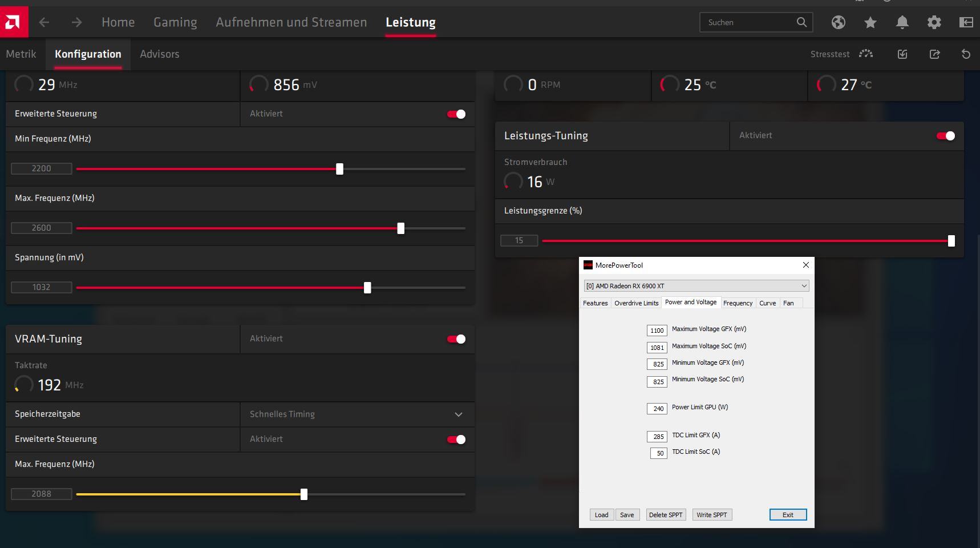Image resolution: width=980 pixels, height=548 pixels.
Task: Click Write SPPT button
Action: tap(712, 515)
